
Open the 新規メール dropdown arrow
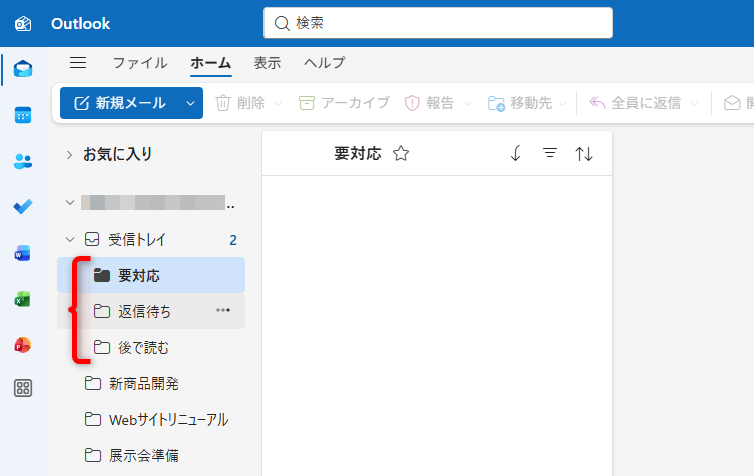point(190,103)
